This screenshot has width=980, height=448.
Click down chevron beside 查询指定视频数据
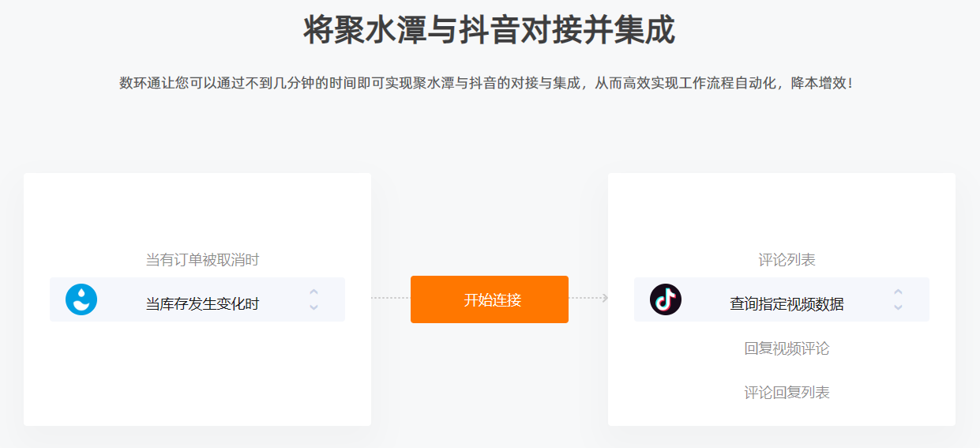click(x=898, y=307)
